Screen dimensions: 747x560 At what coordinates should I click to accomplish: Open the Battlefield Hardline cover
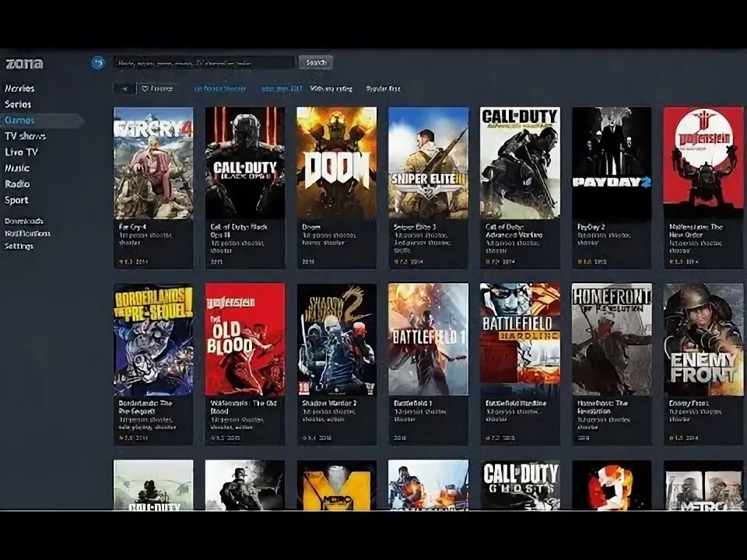pyautogui.click(x=520, y=340)
